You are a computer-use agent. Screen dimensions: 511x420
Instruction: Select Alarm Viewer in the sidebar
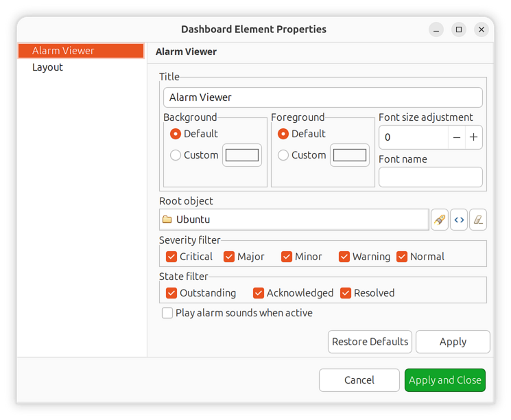coord(63,51)
